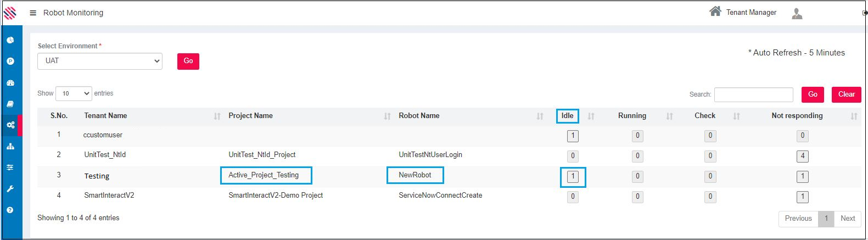Open the Show entries count dropdown

[74, 94]
